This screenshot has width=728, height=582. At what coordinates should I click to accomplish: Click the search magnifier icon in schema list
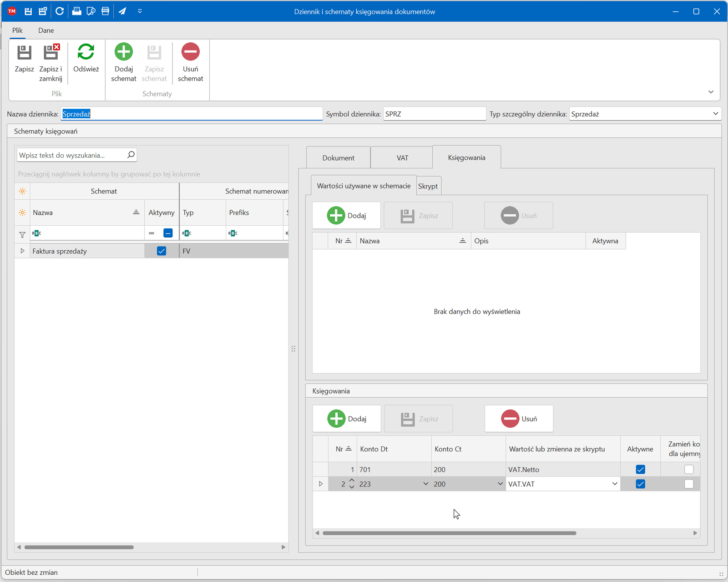[x=131, y=155]
